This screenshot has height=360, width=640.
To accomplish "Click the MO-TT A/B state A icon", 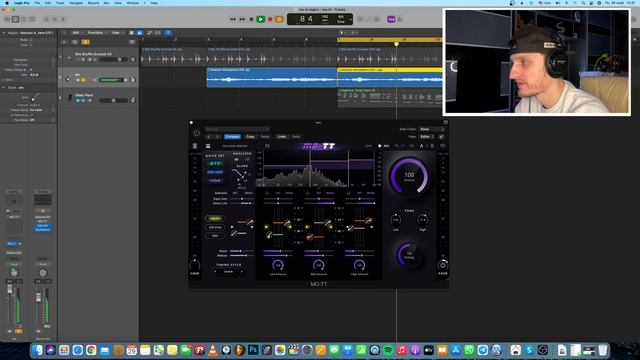I will tap(422, 146).
